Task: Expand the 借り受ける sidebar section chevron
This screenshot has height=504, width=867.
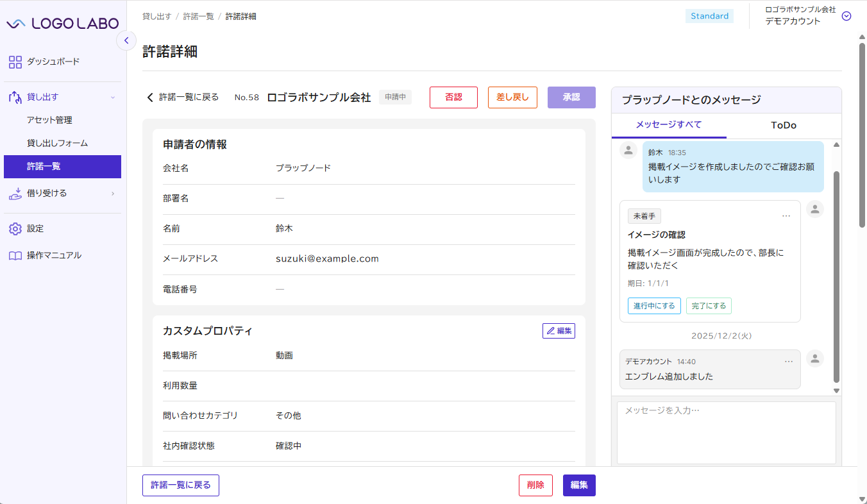Action: tap(113, 193)
